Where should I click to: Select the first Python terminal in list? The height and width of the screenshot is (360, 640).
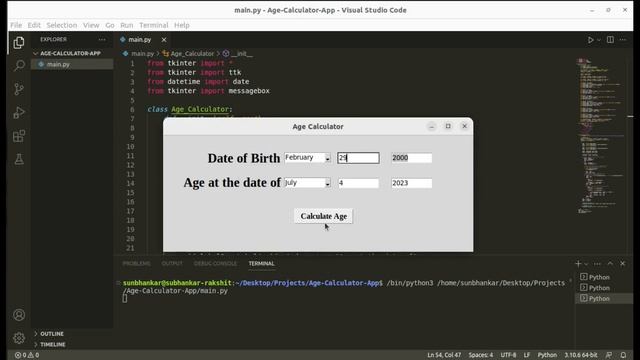604,277
